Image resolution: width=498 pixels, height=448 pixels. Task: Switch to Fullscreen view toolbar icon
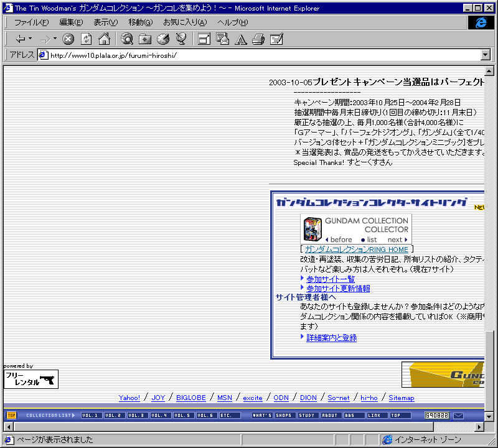click(x=204, y=39)
